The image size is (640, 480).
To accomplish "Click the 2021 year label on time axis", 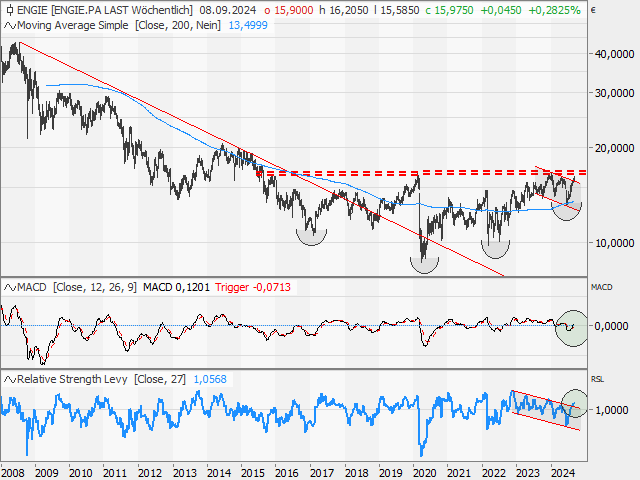I will [x=459, y=473].
